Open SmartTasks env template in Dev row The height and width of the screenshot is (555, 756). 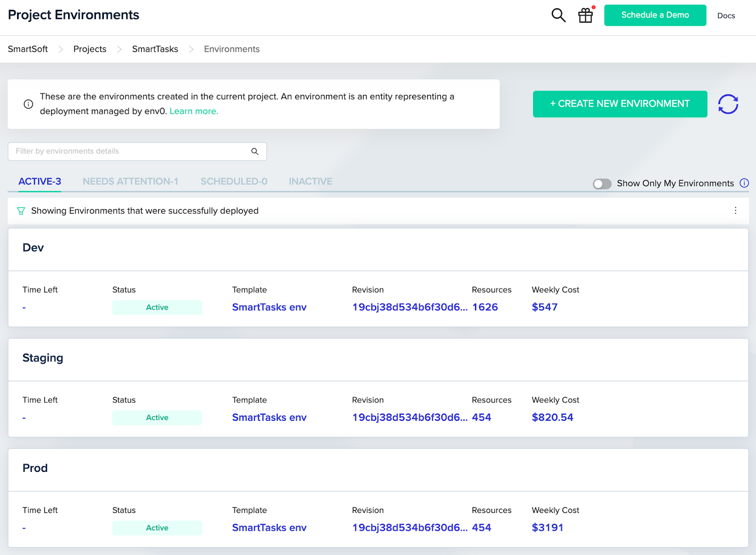click(x=269, y=307)
